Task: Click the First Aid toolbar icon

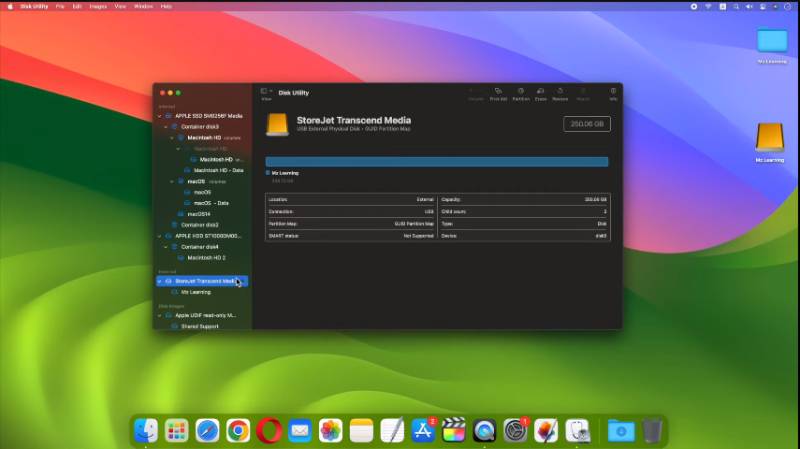Action: coord(498,92)
